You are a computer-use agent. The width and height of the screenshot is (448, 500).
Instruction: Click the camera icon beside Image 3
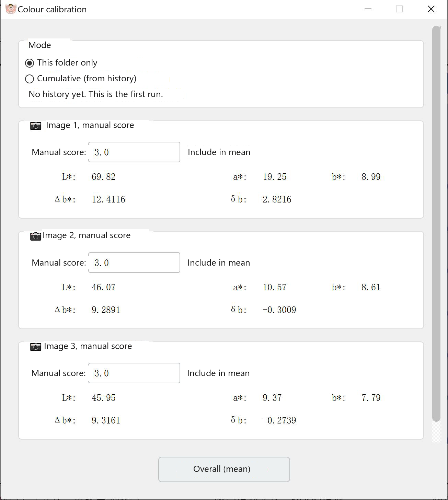36,347
